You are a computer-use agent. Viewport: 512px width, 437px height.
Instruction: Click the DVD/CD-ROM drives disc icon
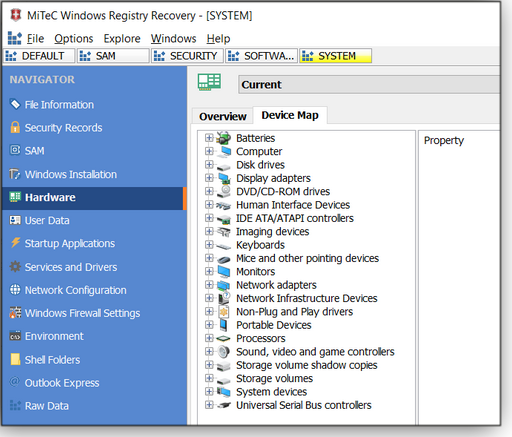click(x=223, y=191)
